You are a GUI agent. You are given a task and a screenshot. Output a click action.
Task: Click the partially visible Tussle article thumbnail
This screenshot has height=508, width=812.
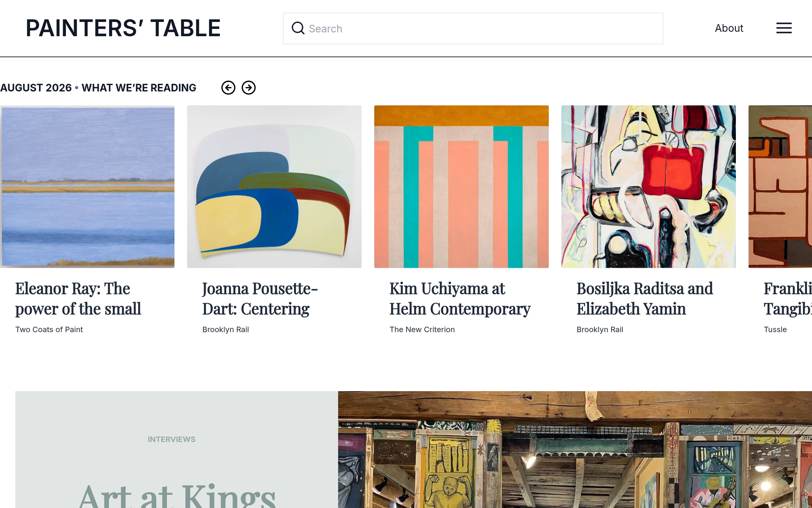tap(780, 187)
